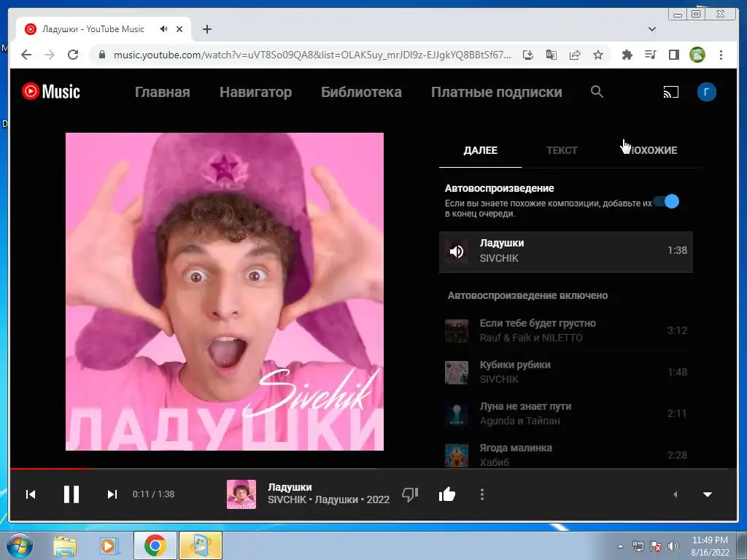This screenshot has height=560, width=747.
Task: Dislike the song Ладушки
Action: [x=410, y=494]
